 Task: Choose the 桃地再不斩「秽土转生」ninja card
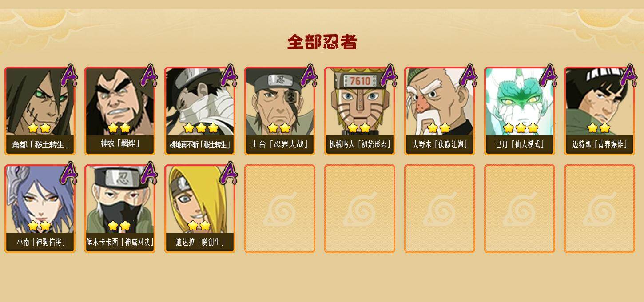click(200, 111)
